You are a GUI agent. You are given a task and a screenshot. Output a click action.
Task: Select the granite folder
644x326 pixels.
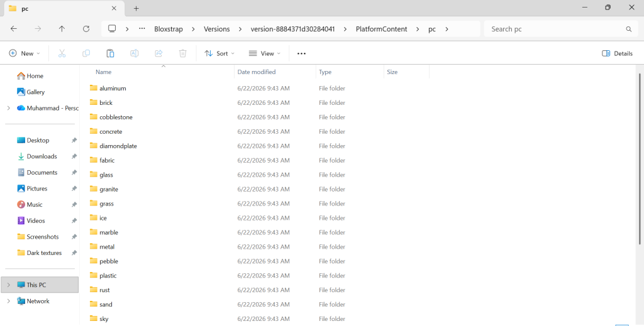(x=104, y=189)
